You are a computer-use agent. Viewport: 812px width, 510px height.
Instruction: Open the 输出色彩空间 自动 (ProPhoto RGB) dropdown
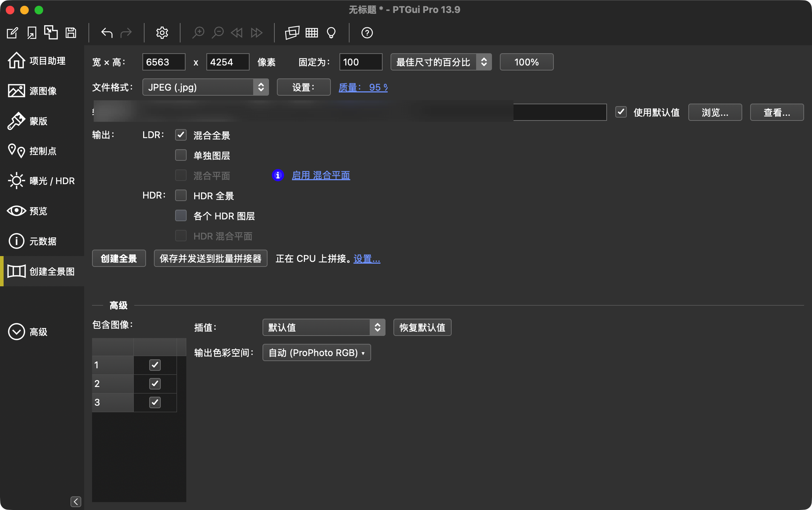click(317, 352)
